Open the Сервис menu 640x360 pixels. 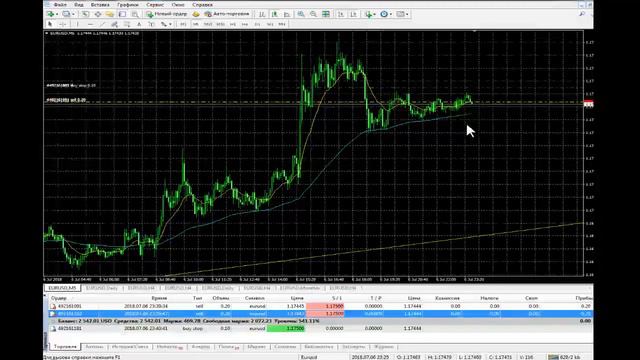(155, 4)
